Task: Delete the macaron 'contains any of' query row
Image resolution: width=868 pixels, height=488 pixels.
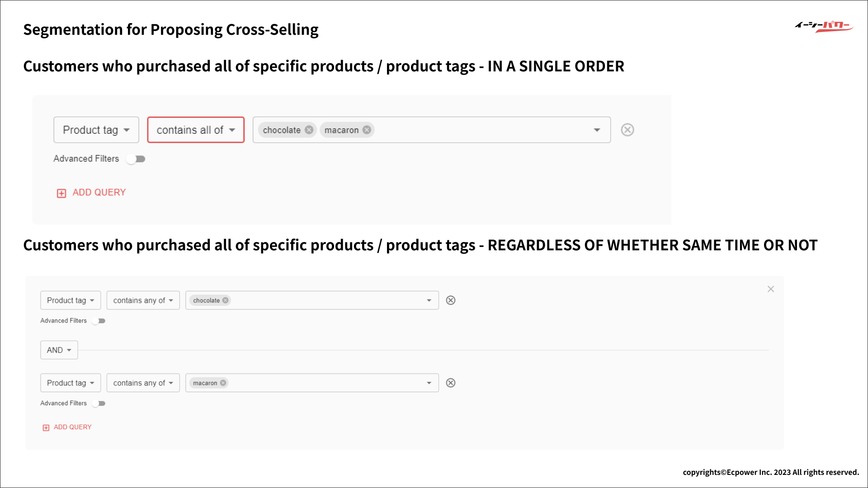Action: (450, 383)
